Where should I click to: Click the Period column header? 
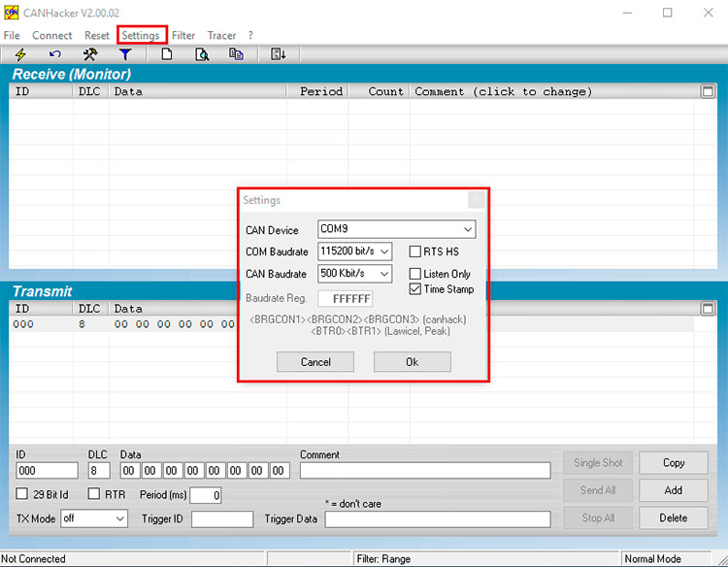(318, 91)
